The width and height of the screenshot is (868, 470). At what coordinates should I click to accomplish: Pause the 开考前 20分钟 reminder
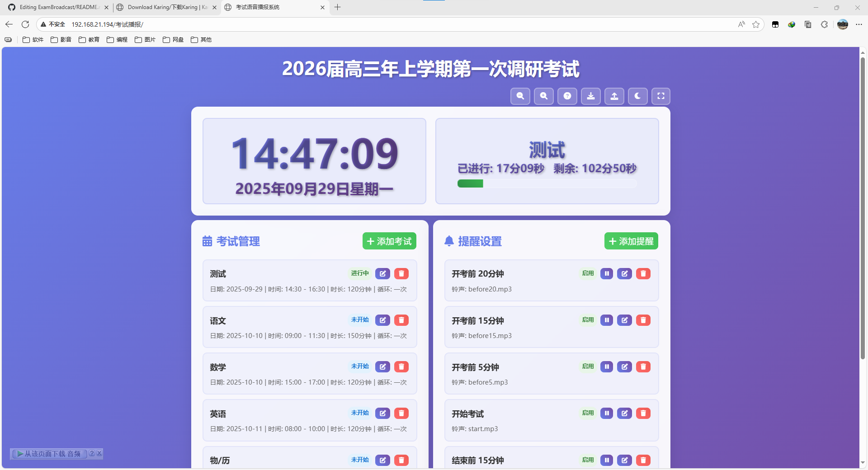click(607, 274)
